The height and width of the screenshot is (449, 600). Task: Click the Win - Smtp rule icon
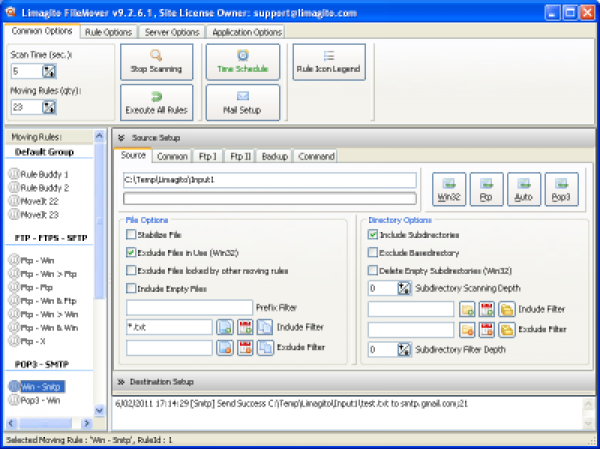pyautogui.click(x=14, y=387)
